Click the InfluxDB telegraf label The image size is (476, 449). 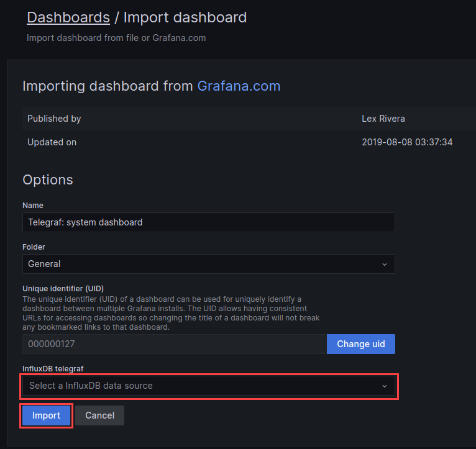pos(53,369)
